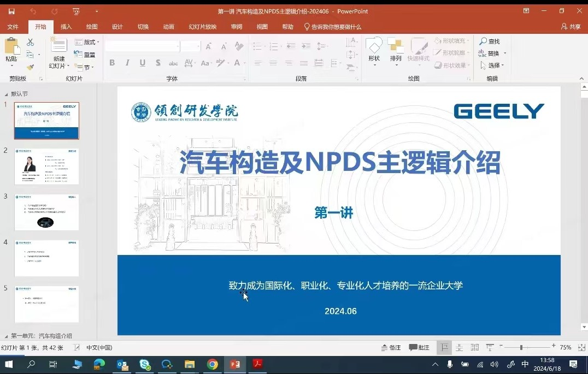Switch to the Review tab

(x=237, y=27)
